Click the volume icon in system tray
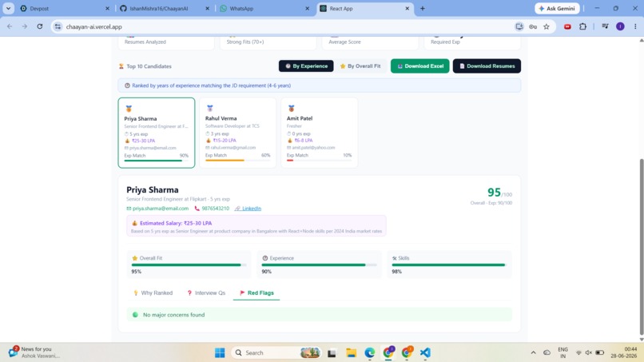This screenshot has height=362, width=644. click(x=589, y=352)
